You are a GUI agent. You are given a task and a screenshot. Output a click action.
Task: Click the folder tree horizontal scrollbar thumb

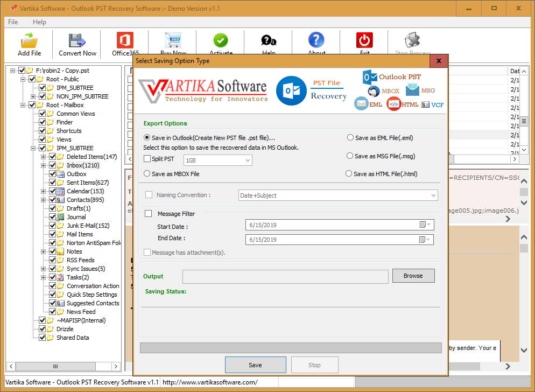55,366
